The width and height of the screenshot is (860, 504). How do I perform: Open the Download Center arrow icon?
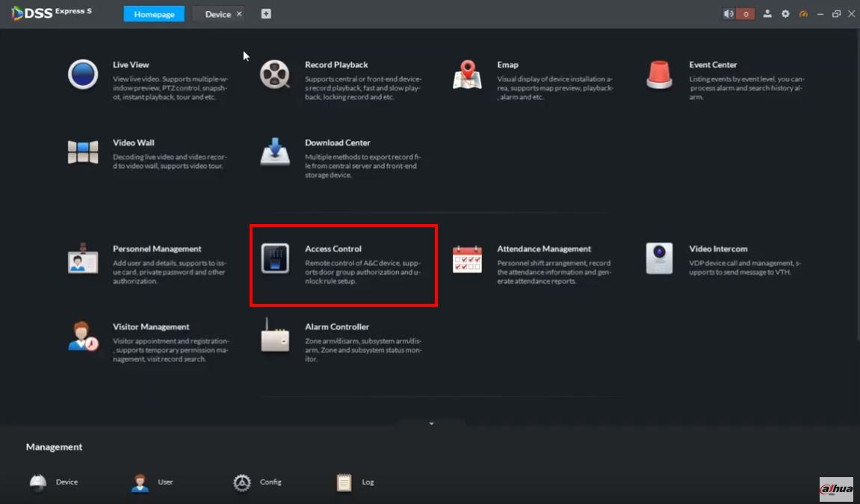(x=275, y=152)
